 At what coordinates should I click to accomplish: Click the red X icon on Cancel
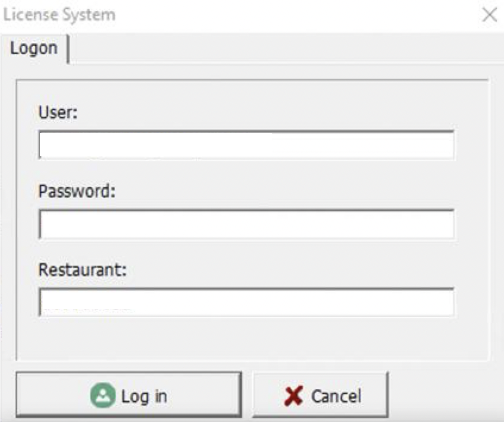click(293, 396)
